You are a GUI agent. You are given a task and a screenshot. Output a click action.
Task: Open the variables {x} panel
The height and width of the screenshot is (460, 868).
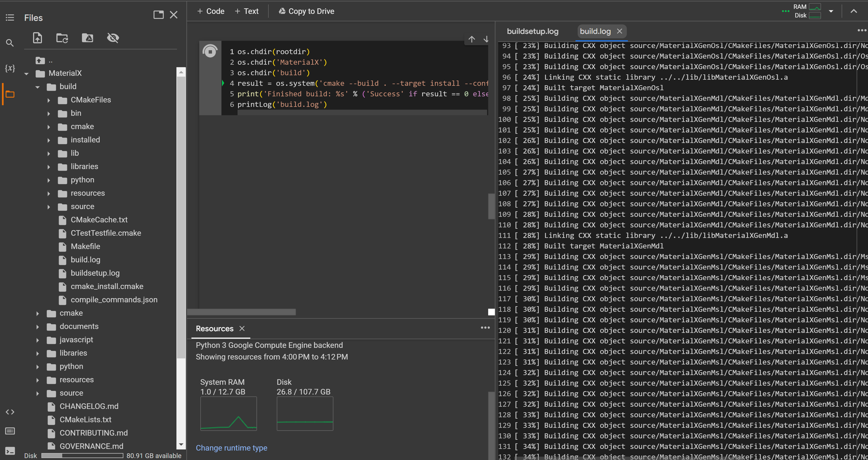pyautogui.click(x=10, y=68)
